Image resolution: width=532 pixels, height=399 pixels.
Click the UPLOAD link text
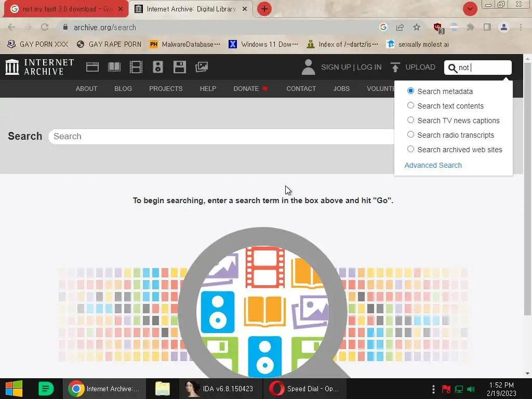click(x=420, y=67)
